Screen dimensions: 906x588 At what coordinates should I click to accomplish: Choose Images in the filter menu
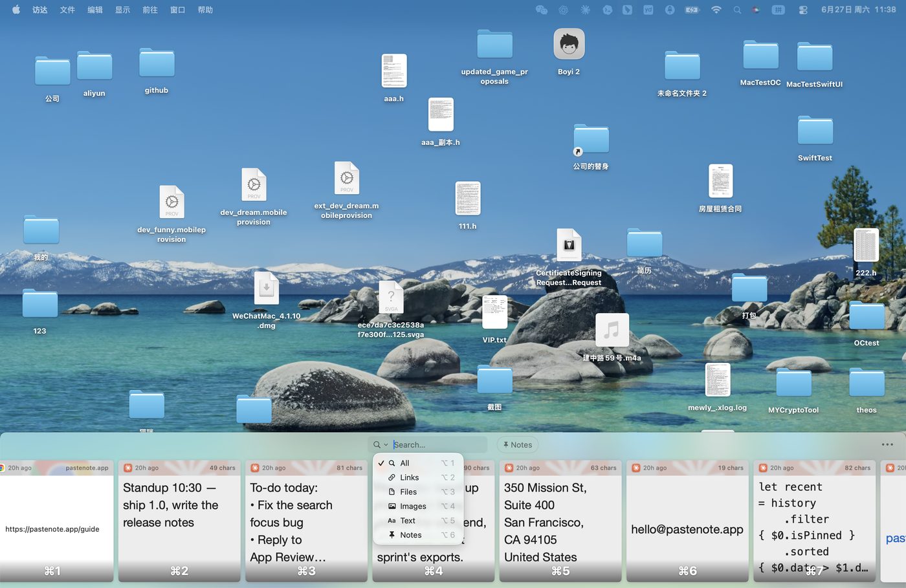click(418, 506)
